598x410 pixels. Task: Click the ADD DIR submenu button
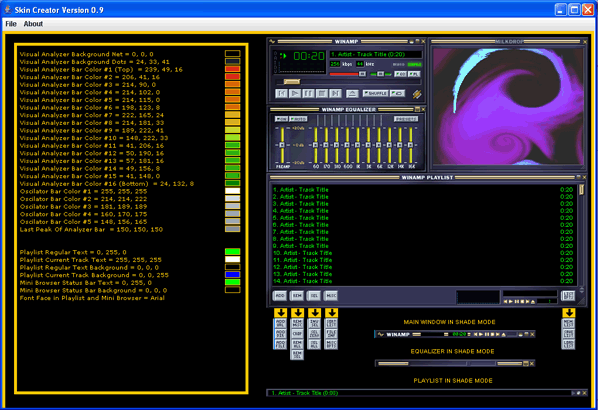[x=280, y=334]
